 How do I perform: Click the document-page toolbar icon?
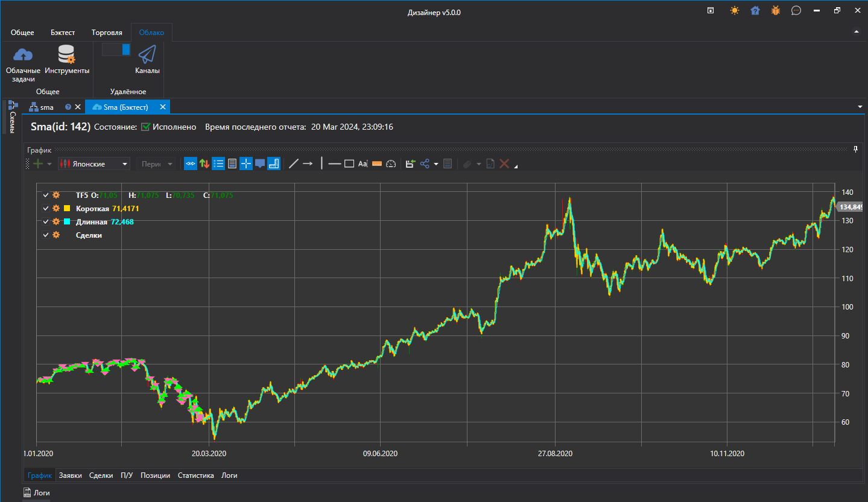pyautogui.click(x=232, y=164)
